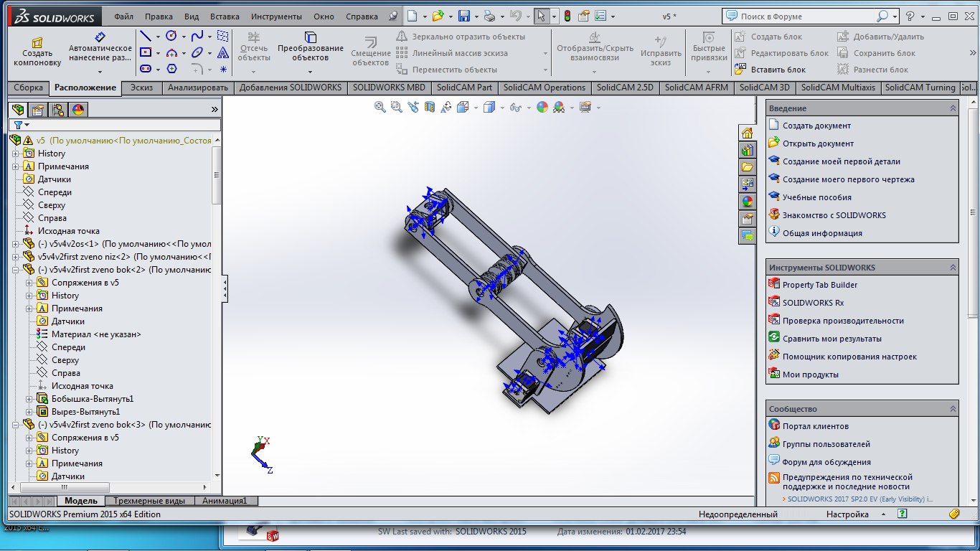
Task: Select the Circle sketch tool
Action: click(171, 36)
